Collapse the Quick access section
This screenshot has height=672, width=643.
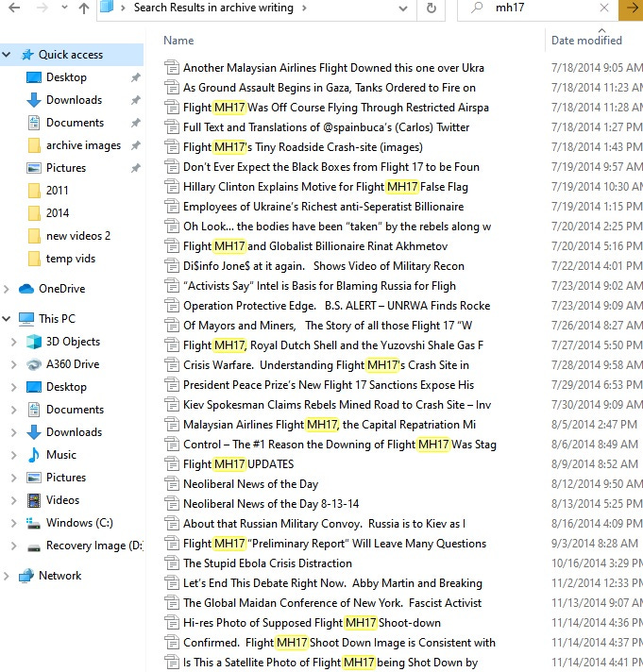[x=7, y=55]
